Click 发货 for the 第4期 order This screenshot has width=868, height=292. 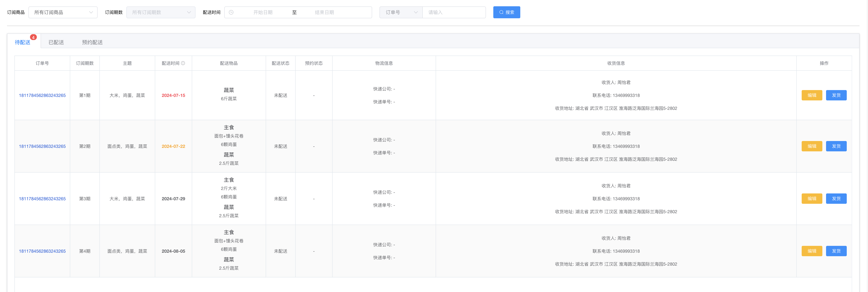[x=836, y=251]
